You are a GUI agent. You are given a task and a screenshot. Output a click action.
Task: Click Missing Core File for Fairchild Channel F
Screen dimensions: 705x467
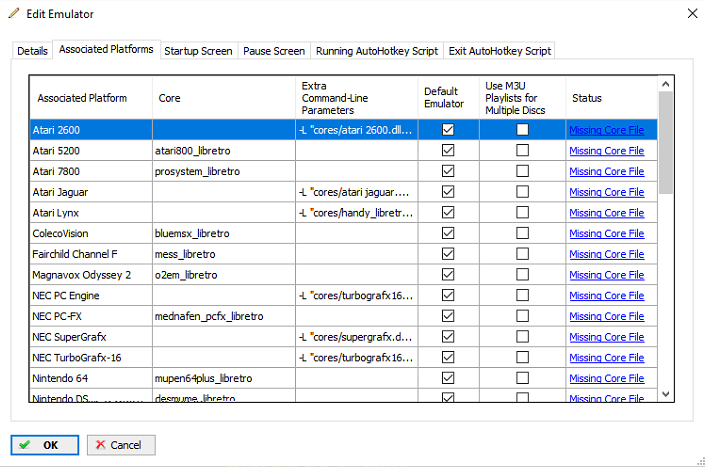pos(607,254)
